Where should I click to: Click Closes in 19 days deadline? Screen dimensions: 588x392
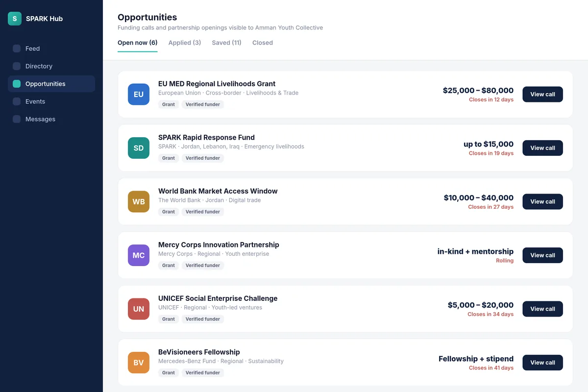coord(491,153)
